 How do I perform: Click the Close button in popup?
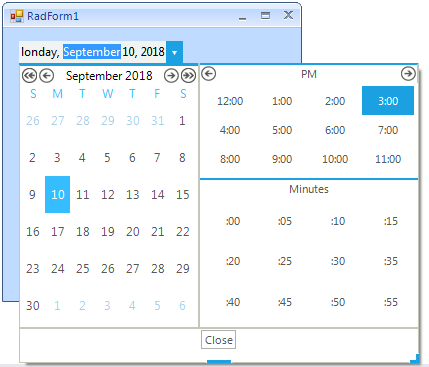coord(218,340)
